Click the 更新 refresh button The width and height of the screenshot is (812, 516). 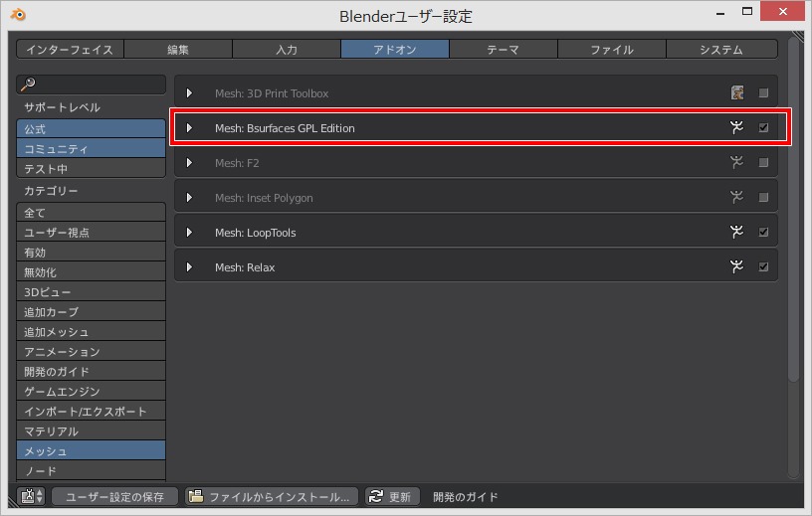coord(392,497)
